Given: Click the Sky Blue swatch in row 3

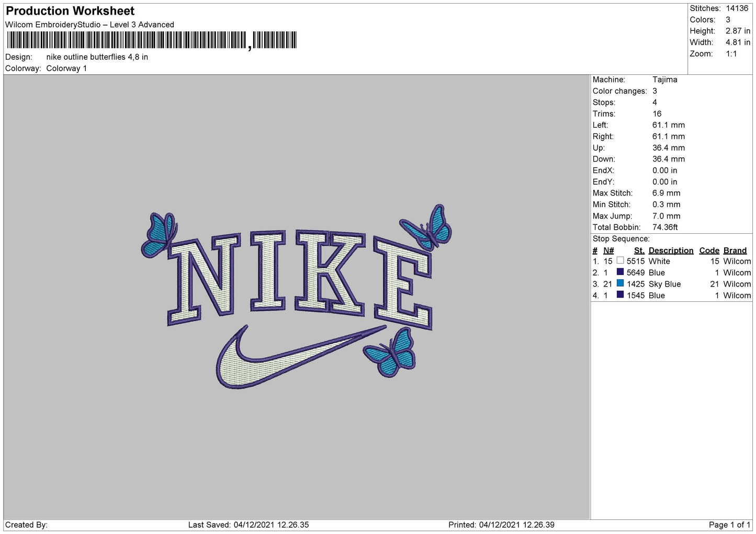Looking at the screenshot, I should (620, 283).
